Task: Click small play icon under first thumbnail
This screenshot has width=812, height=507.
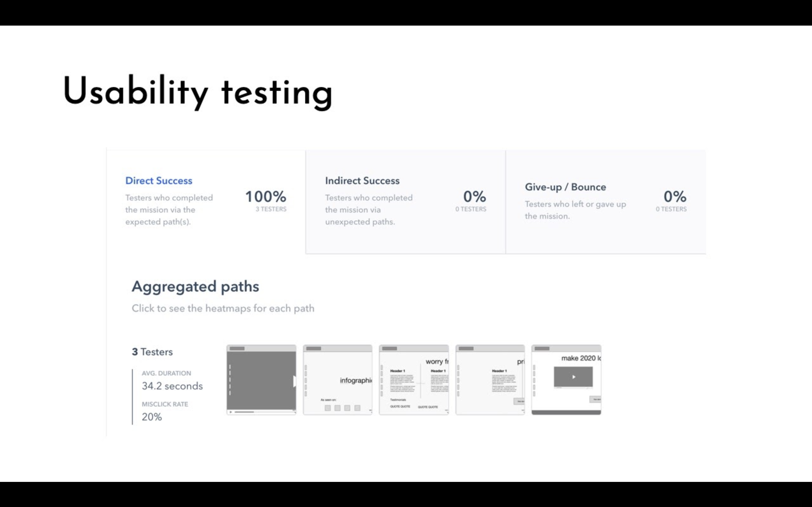Action: click(x=231, y=412)
